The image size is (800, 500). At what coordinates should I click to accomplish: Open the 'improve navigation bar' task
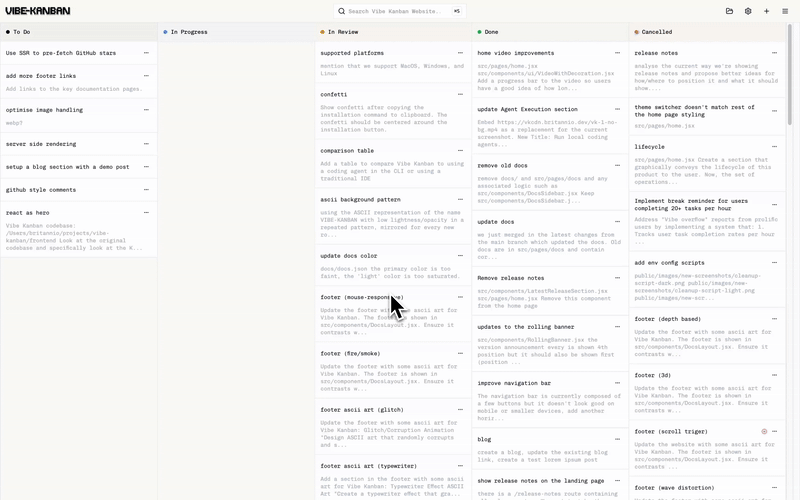point(550,401)
